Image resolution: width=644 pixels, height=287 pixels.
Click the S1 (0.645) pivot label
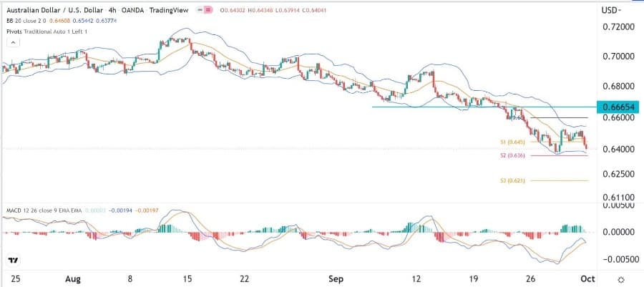(x=512, y=142)
